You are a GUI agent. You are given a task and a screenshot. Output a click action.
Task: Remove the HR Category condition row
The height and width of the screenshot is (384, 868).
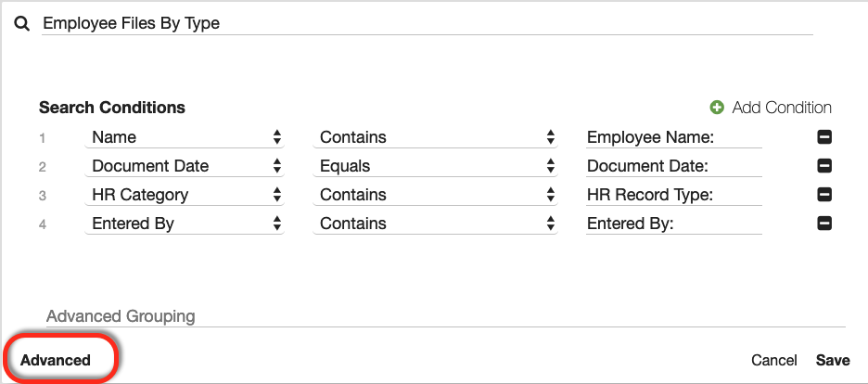pyautogui.click(x=824, y=195)
